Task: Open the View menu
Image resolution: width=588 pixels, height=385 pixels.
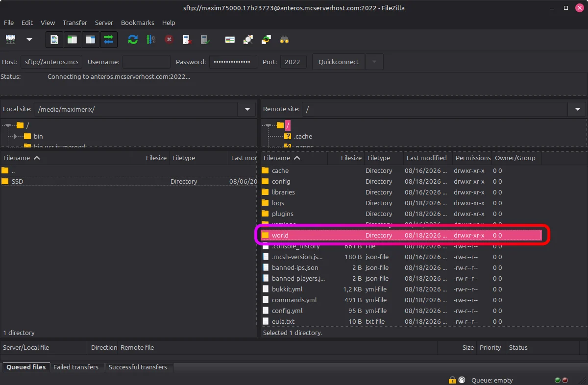Action: (x=48, y=23)
